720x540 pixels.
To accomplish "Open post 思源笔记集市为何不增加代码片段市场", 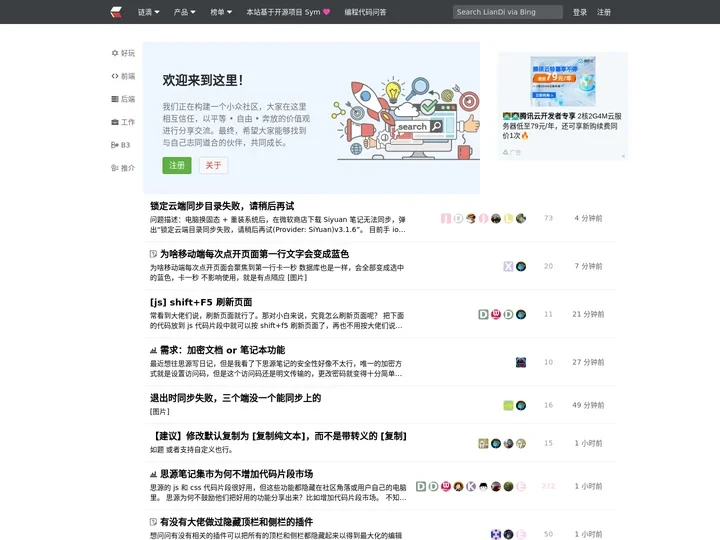I will point(236,474).
